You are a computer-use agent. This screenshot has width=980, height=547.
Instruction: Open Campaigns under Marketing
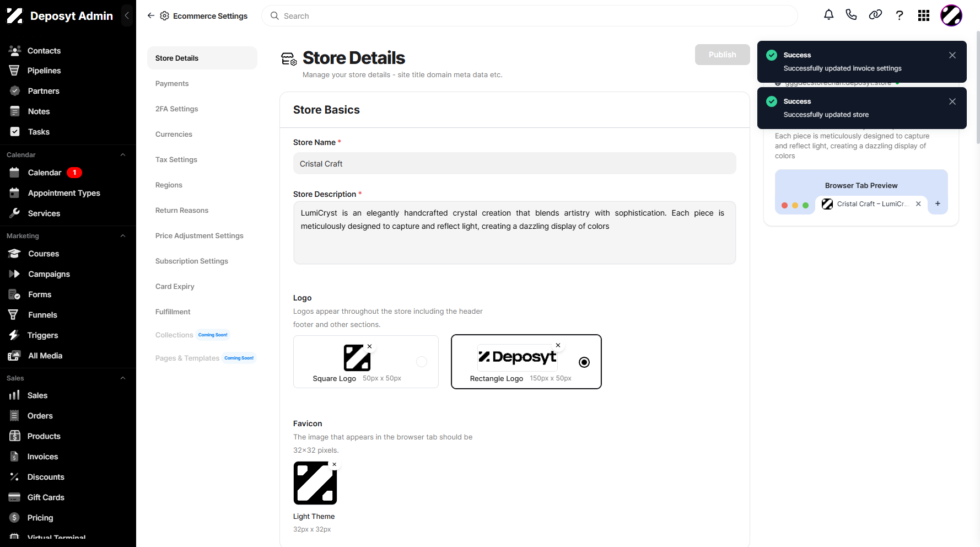click(49, 274)
